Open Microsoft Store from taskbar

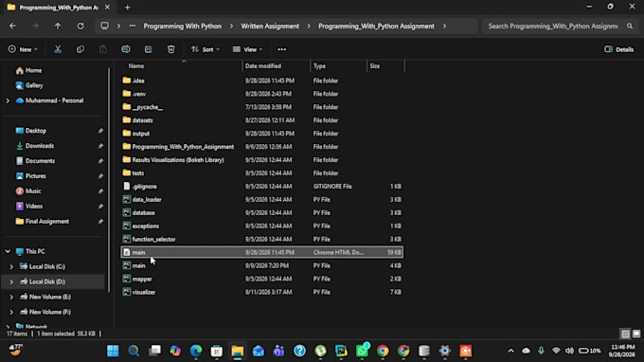217,351
